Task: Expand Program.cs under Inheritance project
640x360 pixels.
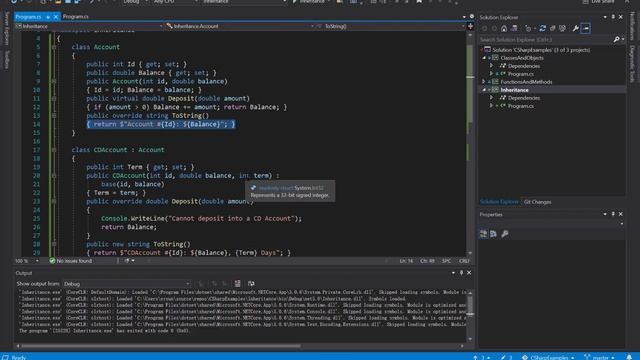Action: [x=491, y=106]
